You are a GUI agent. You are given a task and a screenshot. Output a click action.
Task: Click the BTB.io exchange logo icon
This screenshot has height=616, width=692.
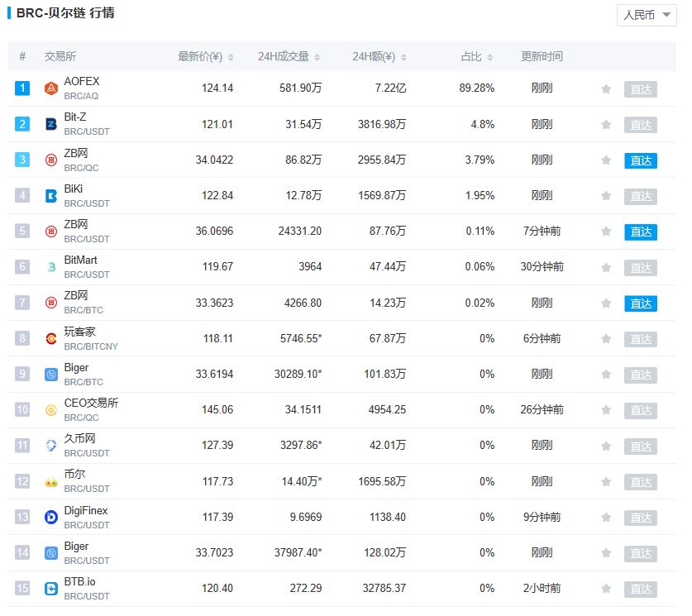pyautogui.click(x=51, y=588)
